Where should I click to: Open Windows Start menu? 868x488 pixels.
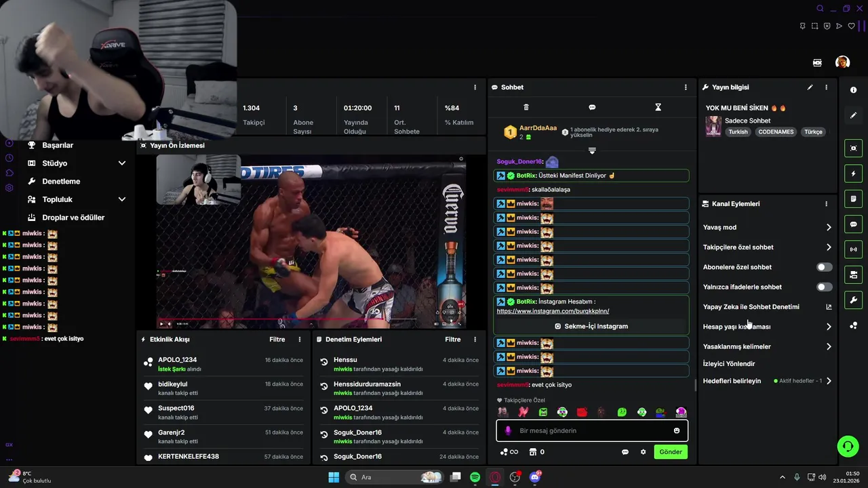[334, 477]
